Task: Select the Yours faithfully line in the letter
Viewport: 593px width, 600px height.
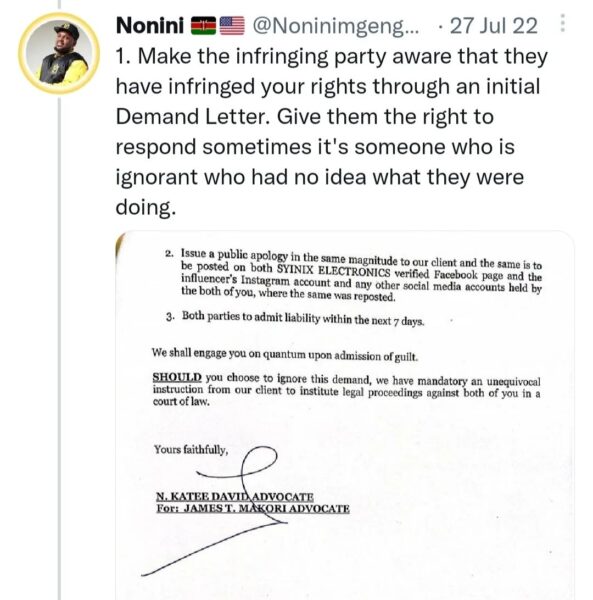Action: coord(191,449)
